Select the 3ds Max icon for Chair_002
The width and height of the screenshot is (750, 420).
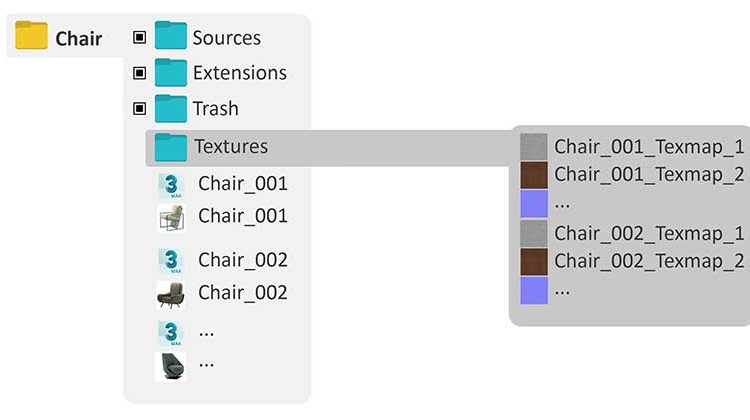(x=171, y=262)
